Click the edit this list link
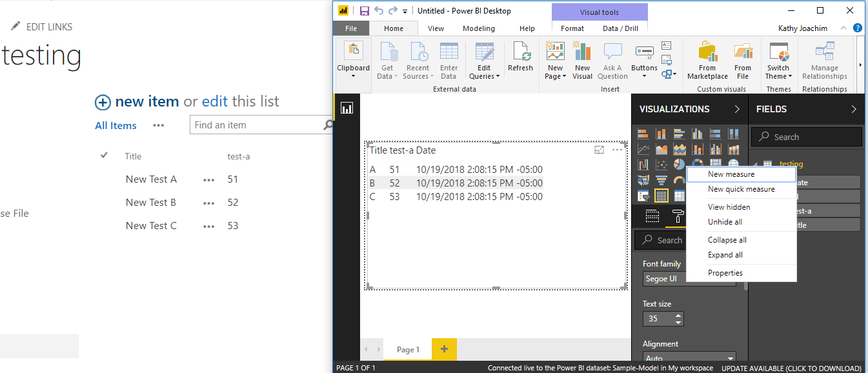Viewport: 868px width, 373px height. coord(215,101)
